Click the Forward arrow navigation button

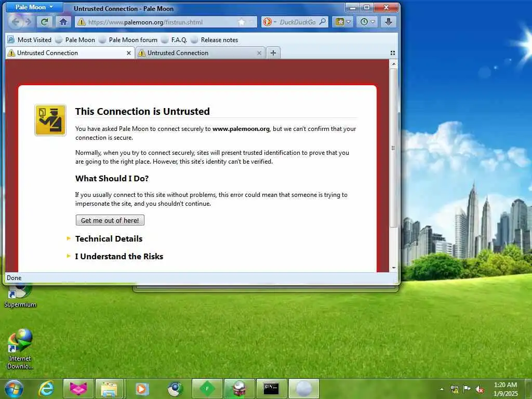pos(28,22)
